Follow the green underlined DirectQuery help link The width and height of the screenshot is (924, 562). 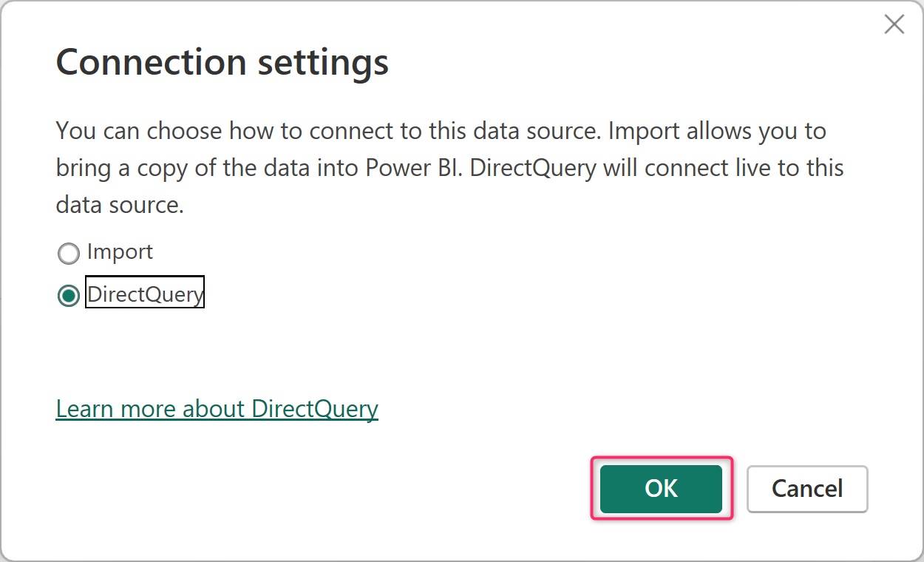(x=217, y=409)
